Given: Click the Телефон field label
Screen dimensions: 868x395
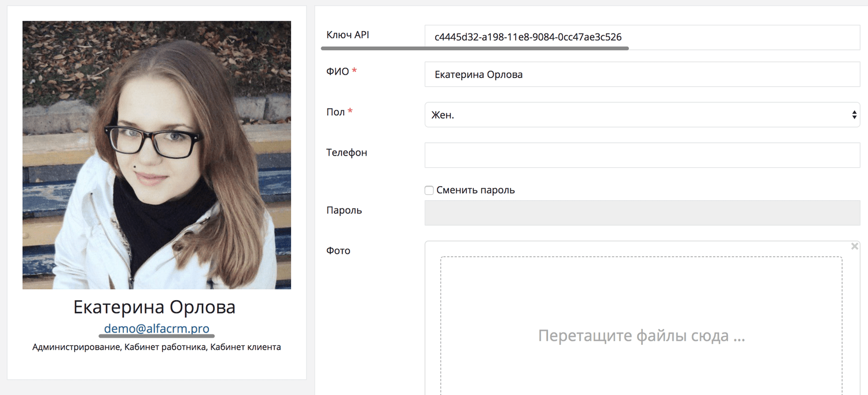Looking at the screenshot, I should coord(347,153).
